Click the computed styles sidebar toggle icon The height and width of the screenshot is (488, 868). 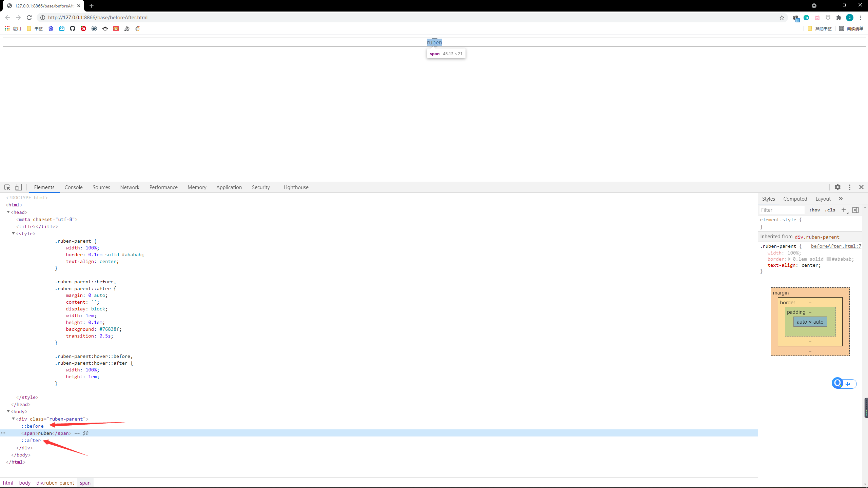click(855, 210)
